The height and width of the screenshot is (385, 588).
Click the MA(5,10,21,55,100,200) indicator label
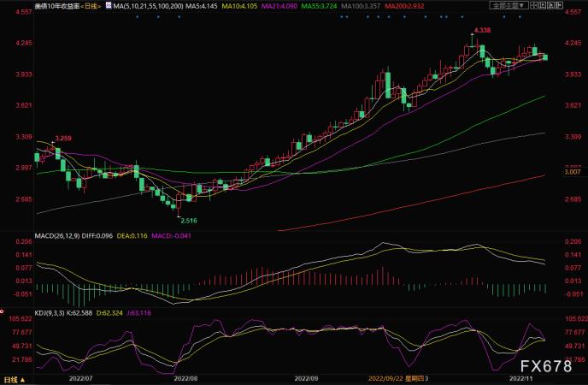click(x=148, y=6)
